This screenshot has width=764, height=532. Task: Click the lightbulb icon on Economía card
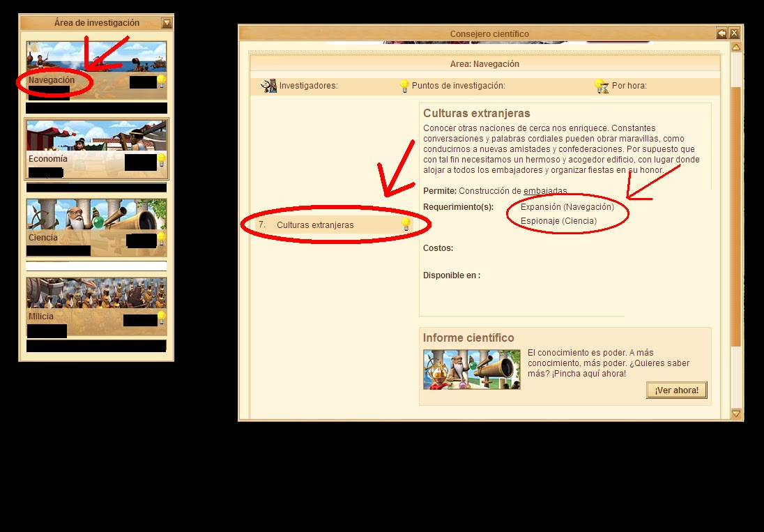click(x=162, y=160)
